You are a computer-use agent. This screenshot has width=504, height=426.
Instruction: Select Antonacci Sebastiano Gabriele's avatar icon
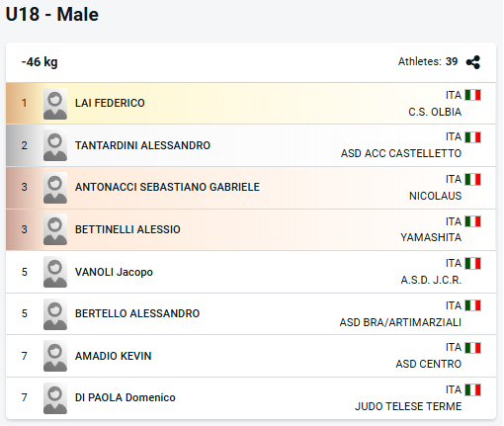pyautogui.click(x=55, y=188)
